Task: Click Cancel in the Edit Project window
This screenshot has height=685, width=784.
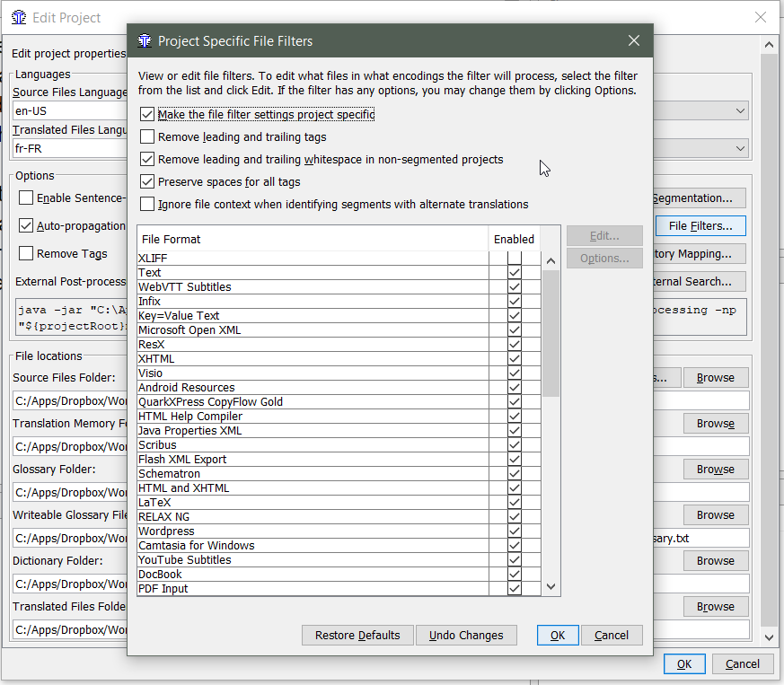Action: pyautogui.click(x=742, y=664)
